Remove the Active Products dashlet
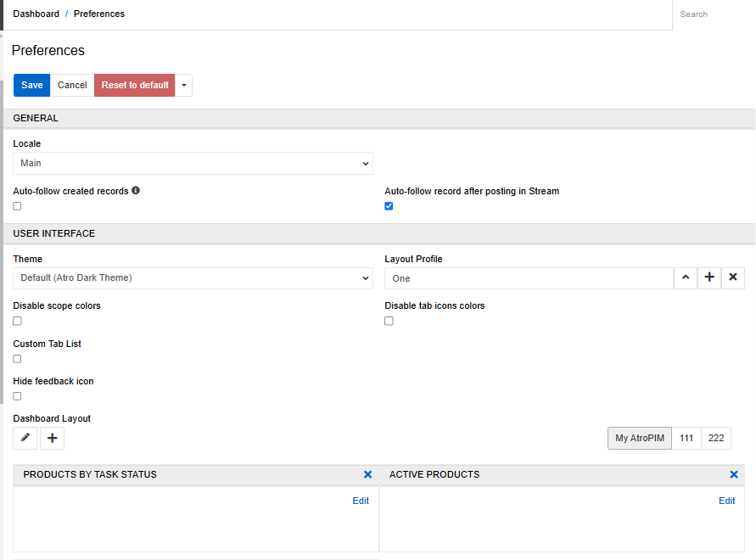This screenshot has height=560, width=756. pos(734,474)
